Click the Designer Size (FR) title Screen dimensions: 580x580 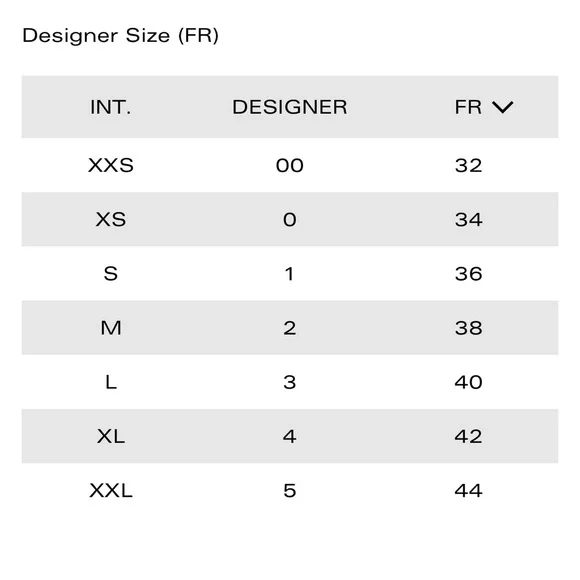click(121, 36)
